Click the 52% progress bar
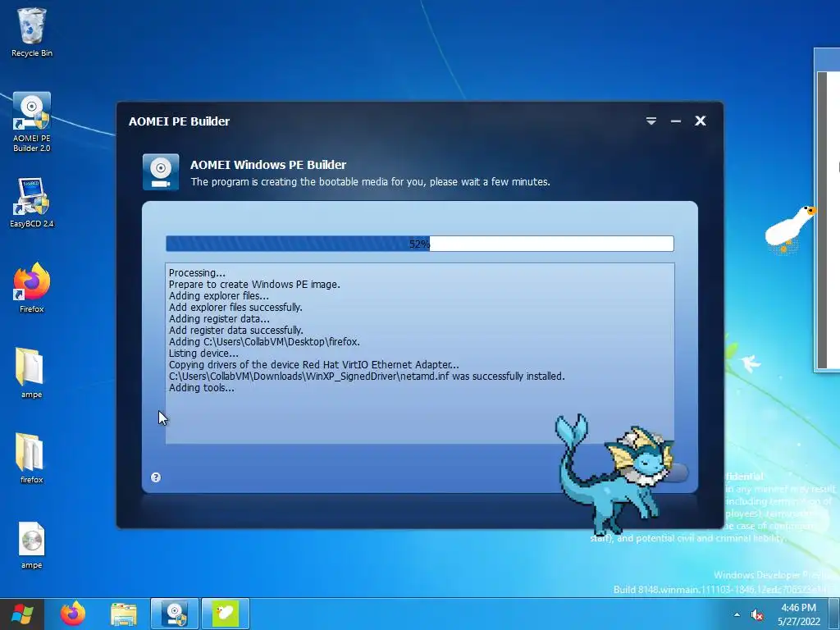This screenshot has height=630, width=840. pos(419,244)
